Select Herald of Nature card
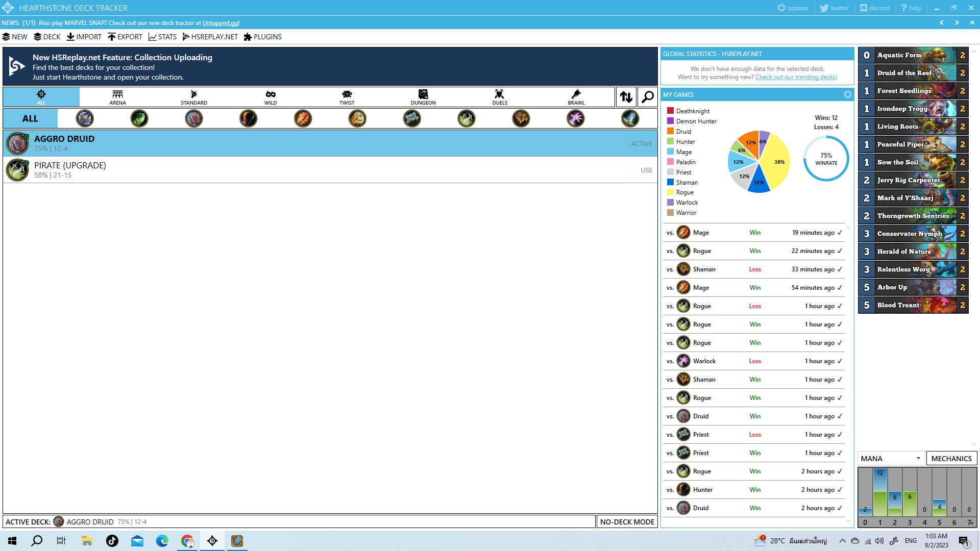The image size is (980, 551). pos(913,252)
